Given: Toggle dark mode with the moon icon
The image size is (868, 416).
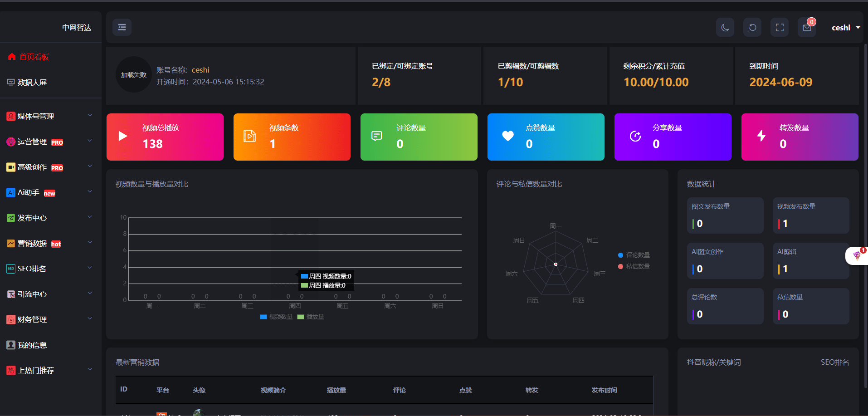Looking at the screenshot, I should (725, 28).
